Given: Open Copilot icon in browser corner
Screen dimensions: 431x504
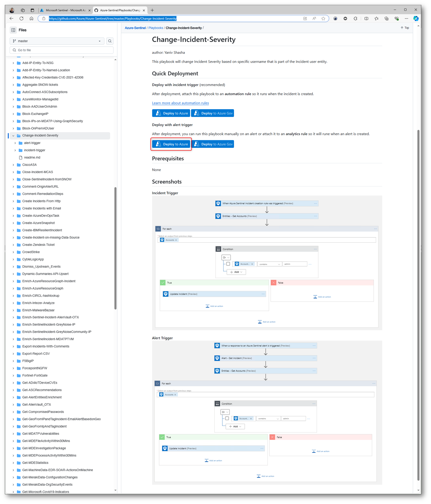Looking at the screenshot, I should tap(416, 19).
